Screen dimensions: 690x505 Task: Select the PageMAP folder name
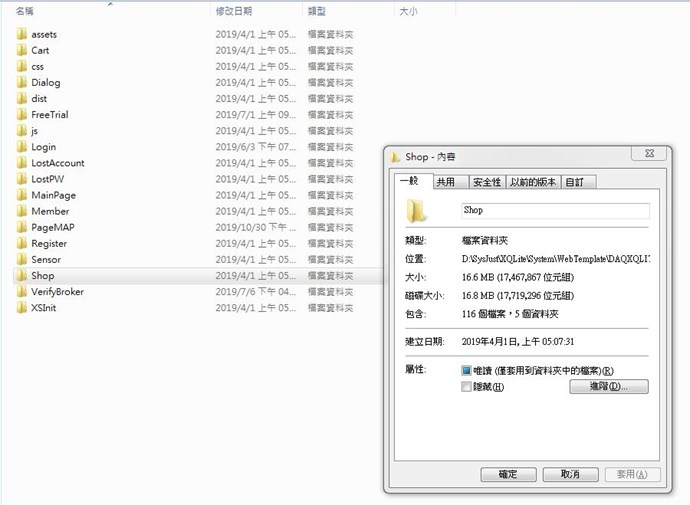[53, 227]
